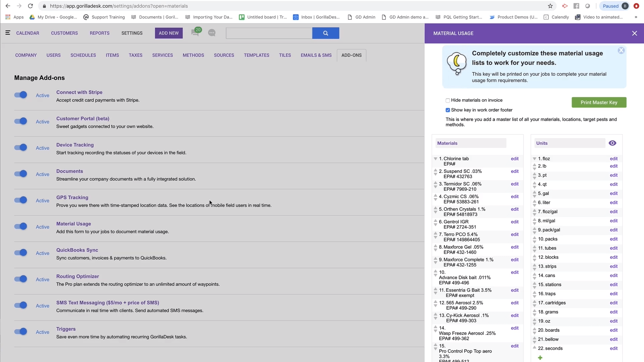644x362 pixels.
Task: Move Chlorine tab material down
Action: point(435,159)
